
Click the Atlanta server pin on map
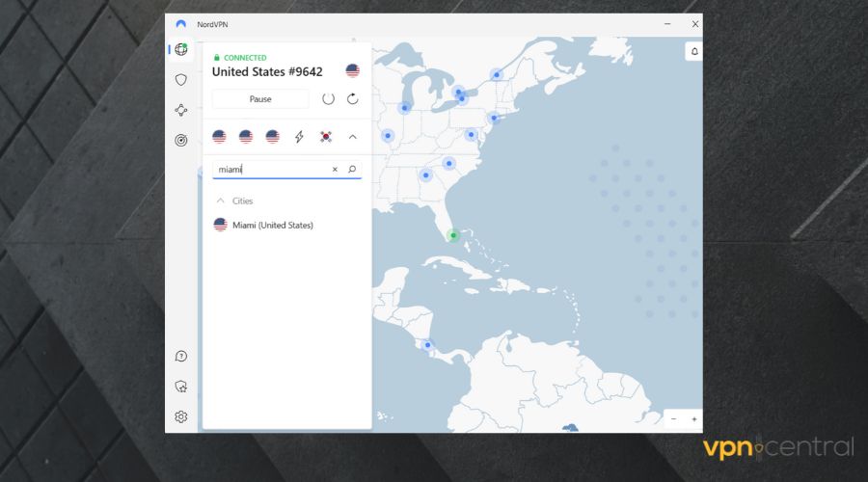(425, 175)
